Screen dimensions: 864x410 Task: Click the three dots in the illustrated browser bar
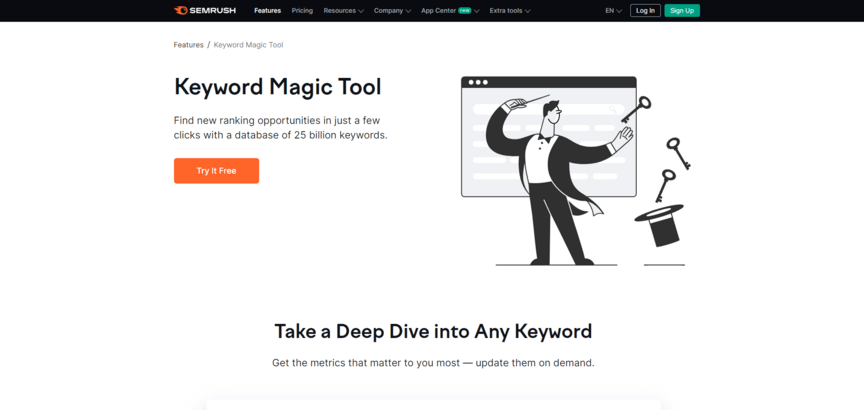pos(478,82)
